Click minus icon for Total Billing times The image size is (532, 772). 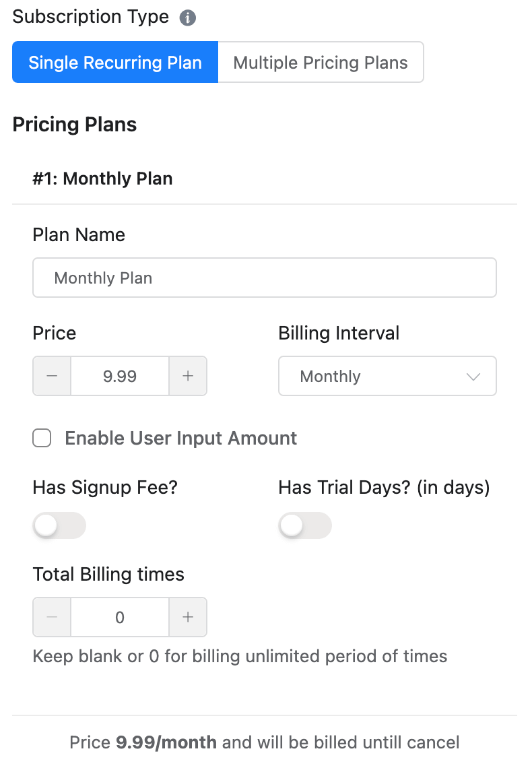(x=52, y=617)
